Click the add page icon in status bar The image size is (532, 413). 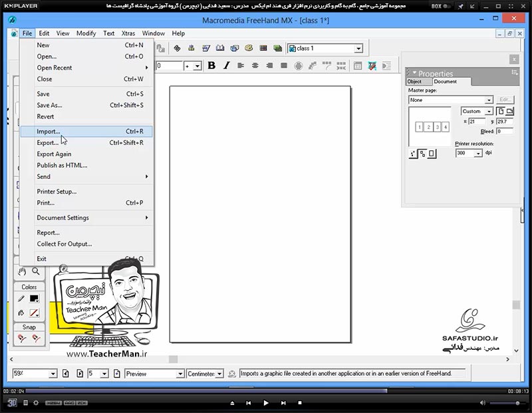pyautogui.click(x=117, y=374)
